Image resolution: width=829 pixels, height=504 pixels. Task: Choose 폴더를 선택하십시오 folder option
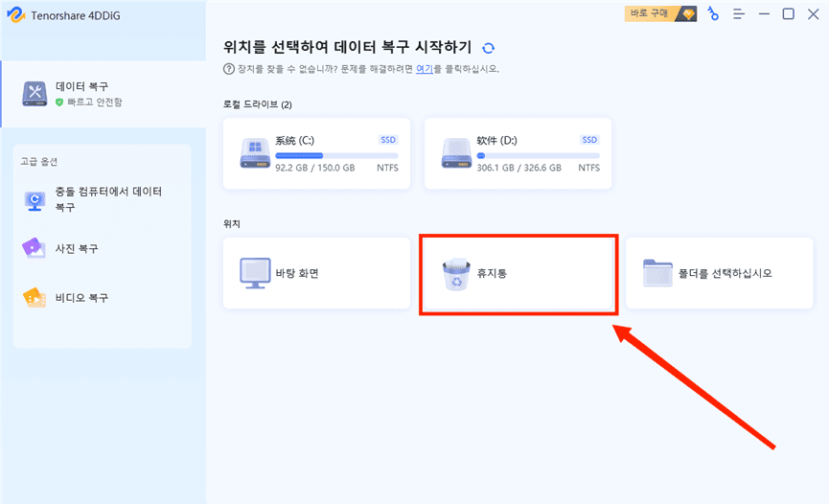(720, 273)
